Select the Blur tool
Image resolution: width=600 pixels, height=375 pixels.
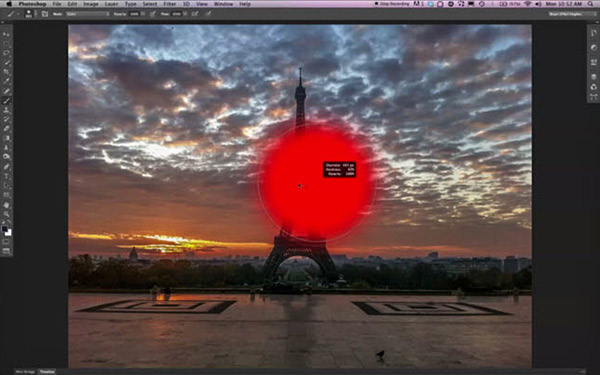point(7,147)
